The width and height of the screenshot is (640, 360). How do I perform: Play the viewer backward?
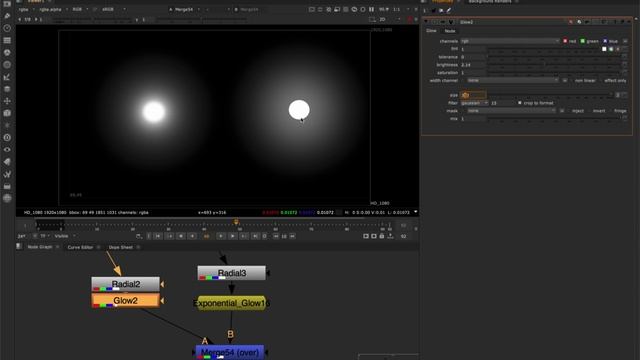click(x=181, y=236)
